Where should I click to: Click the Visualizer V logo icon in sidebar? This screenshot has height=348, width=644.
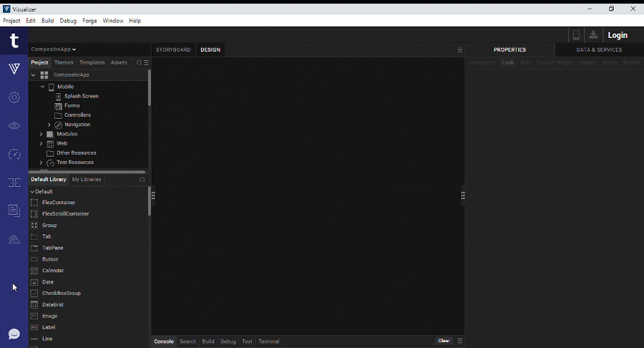(14, 69)
